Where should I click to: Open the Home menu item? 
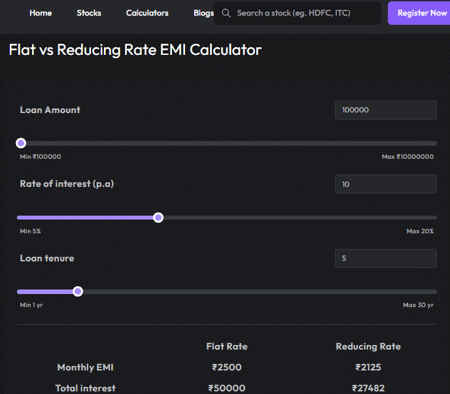[x=41, y=13]
